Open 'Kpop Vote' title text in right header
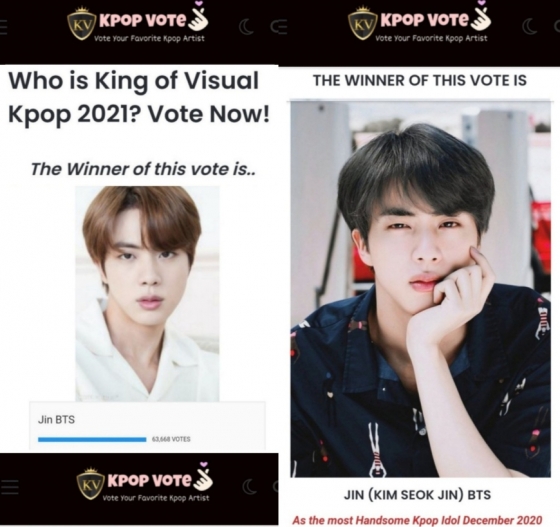 point(425,20)
